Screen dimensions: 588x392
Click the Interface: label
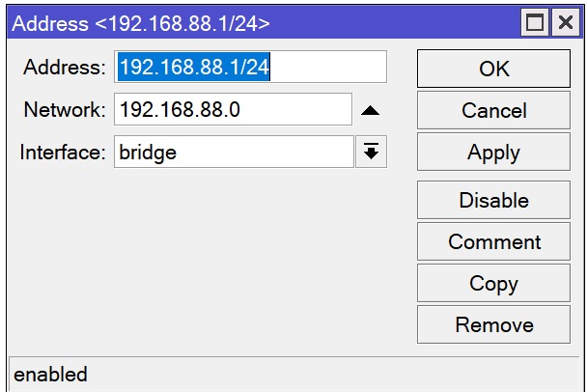tap(62, 153)
